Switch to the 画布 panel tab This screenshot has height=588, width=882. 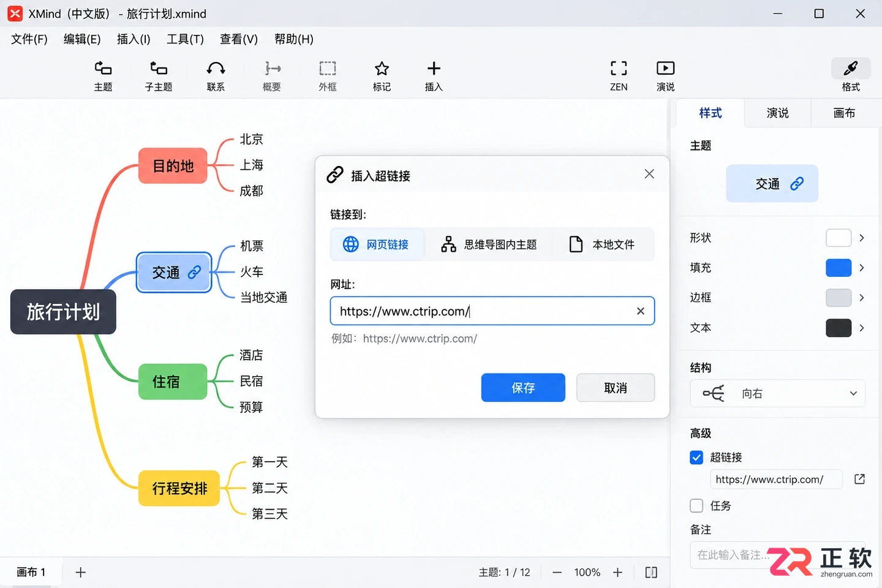[844, 113]
